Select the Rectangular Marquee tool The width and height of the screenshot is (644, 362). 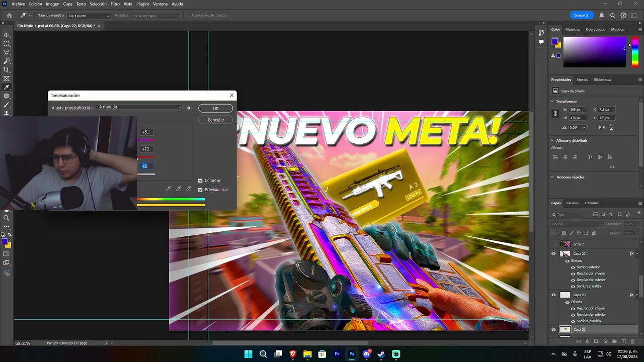7,44
